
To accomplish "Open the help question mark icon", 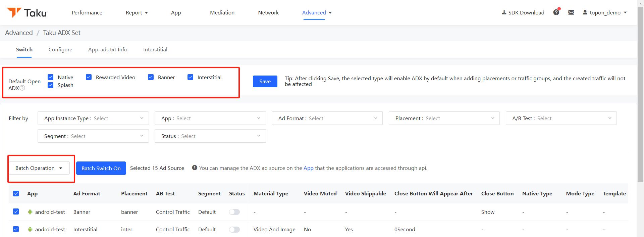I will click(x=556, y=12).
